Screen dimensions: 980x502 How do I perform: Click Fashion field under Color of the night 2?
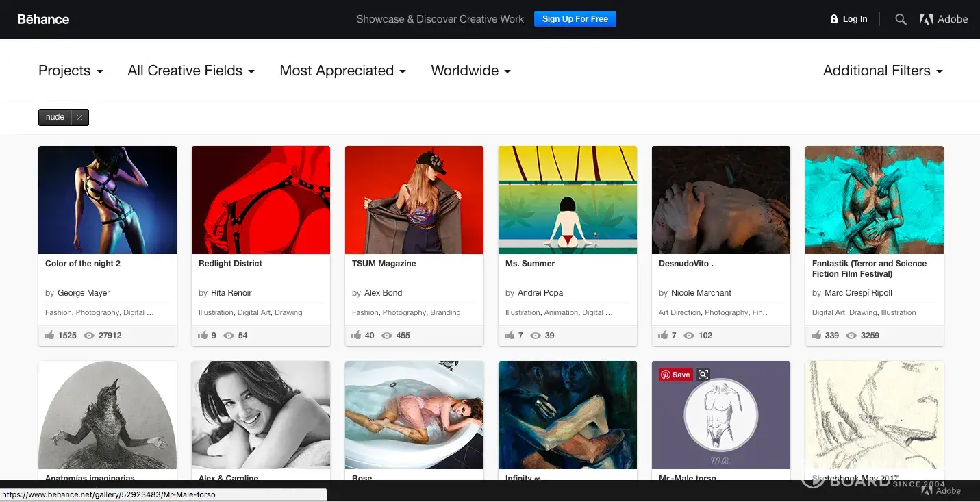[58, 312]
